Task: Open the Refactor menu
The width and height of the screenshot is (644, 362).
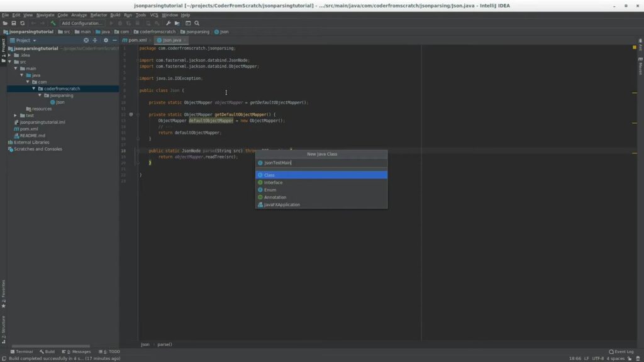Action: (99, 14)
